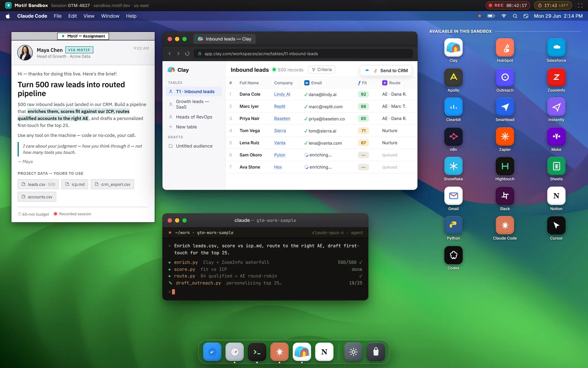Open Claude Code in sandbox panel
This screenshot has width=588, height=368.
click(x=505, y=225)
